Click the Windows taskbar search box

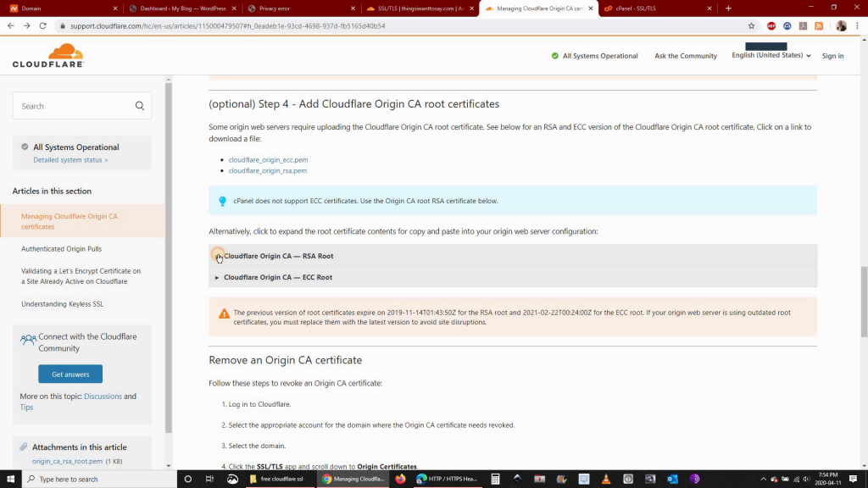tap(100, 480)
